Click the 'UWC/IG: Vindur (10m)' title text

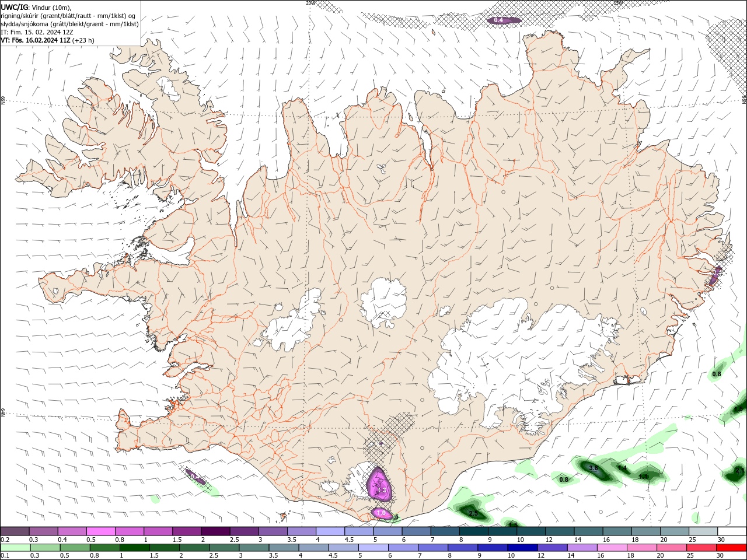(x=36, y=8)
